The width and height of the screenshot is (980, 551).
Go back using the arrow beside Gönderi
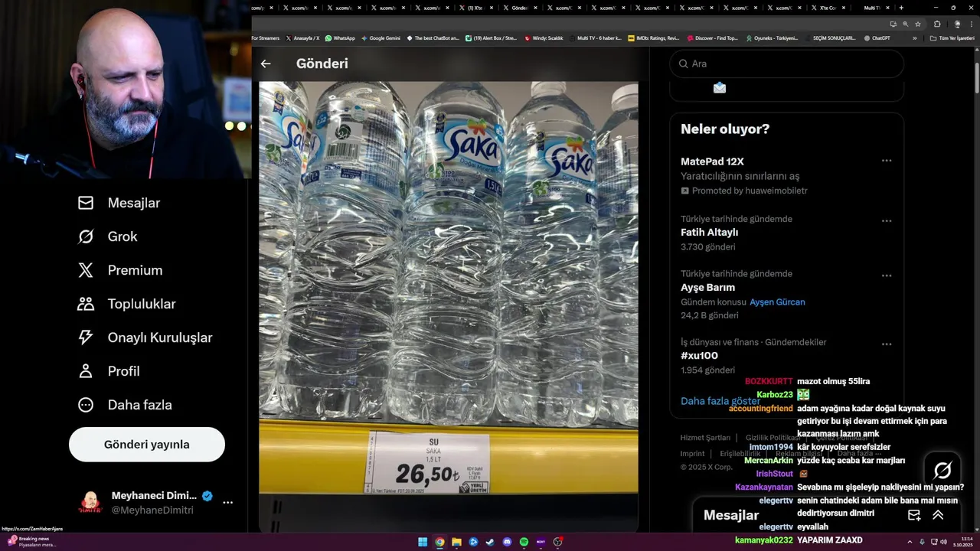(x=266, y=64)
